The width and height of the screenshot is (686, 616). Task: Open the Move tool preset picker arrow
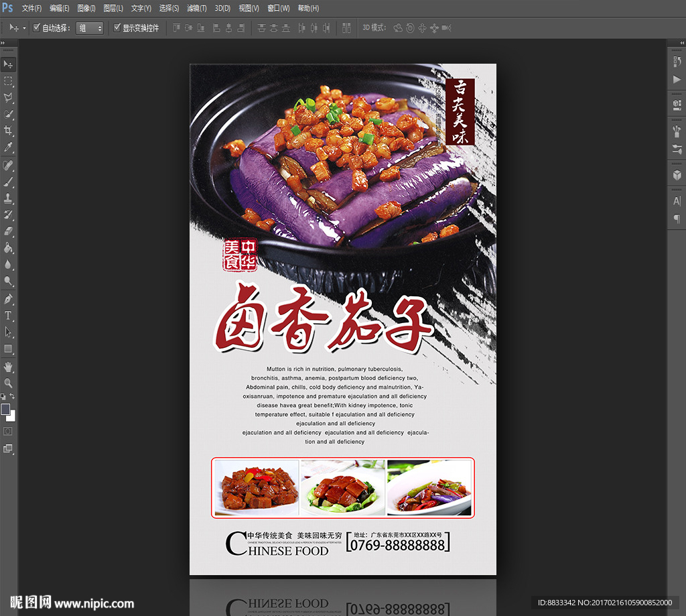(24, 28)
